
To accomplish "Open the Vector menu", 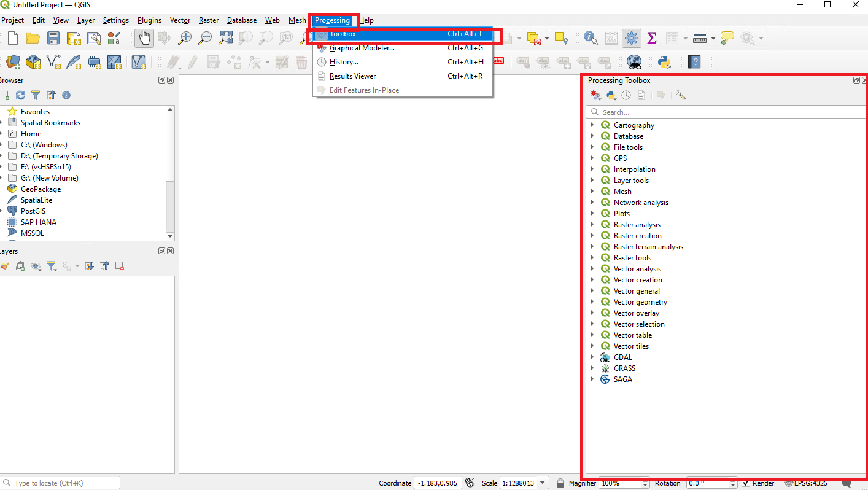I will tap(180, 20).
